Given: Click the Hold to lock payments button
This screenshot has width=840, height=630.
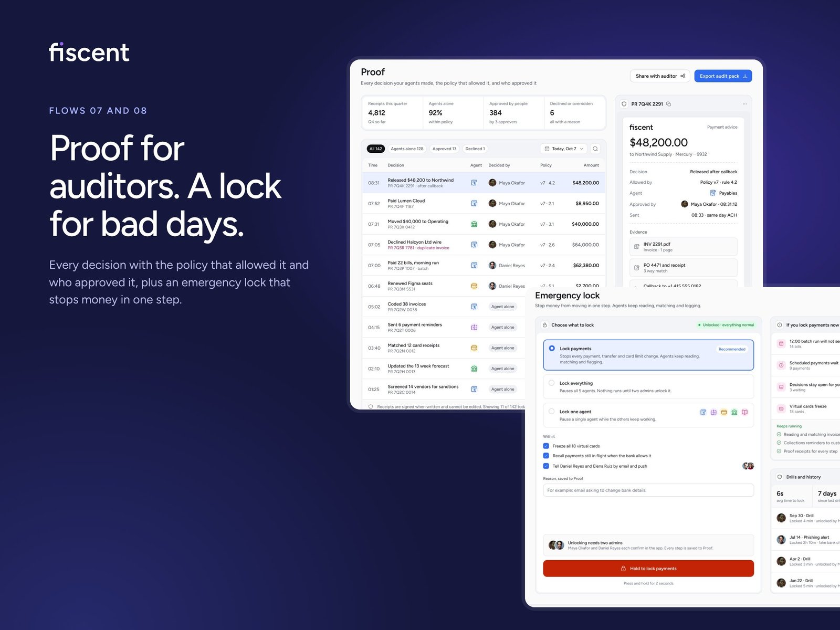Looking at the screenshot, I should click(x=648, y=569).
